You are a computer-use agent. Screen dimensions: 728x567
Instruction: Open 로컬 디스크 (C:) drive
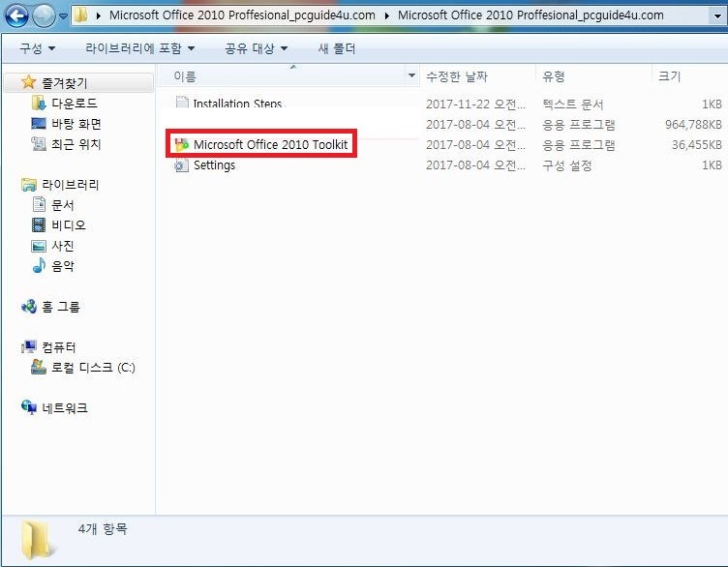coord(93,368)
